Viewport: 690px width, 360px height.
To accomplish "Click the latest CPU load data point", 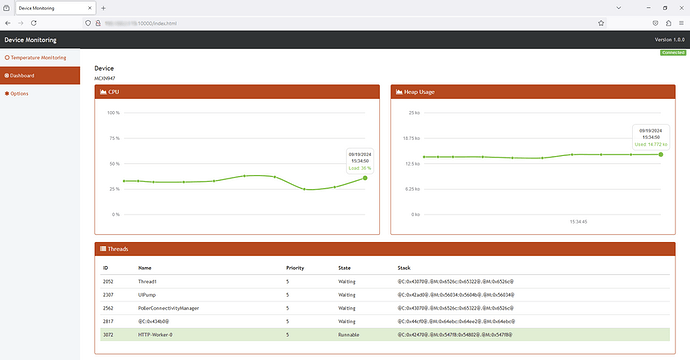I will [x=365, y=178].
